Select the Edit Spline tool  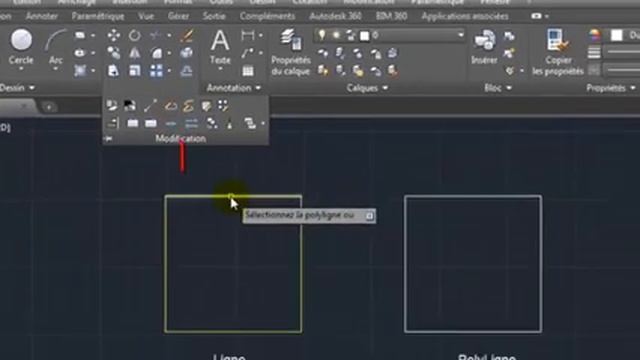pos(188,106)
